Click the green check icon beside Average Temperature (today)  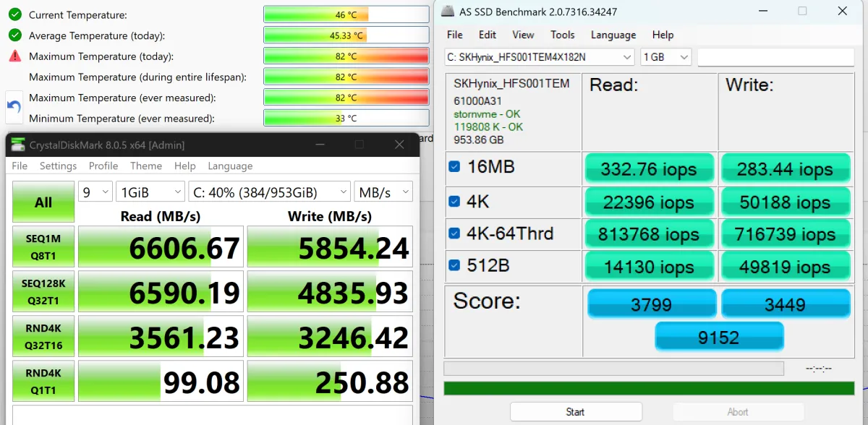(14, 35)
